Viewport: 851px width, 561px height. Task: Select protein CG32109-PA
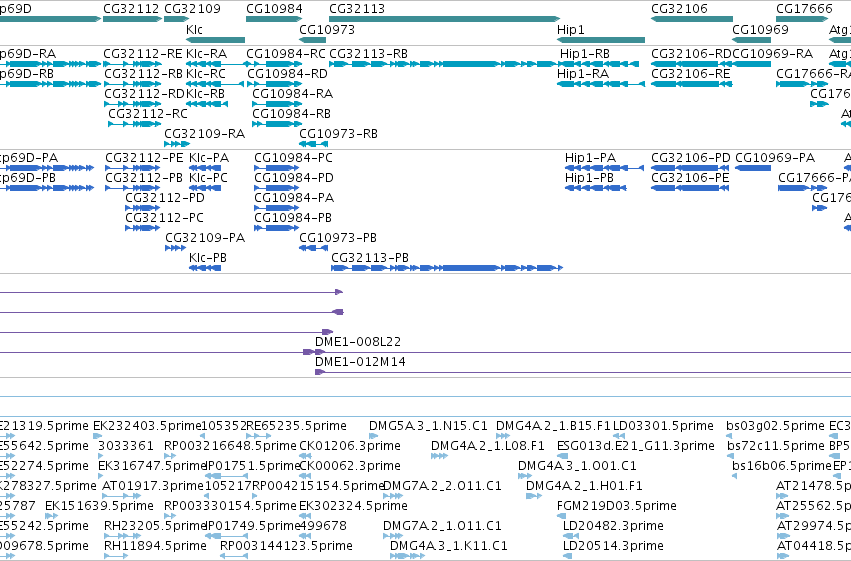pyautogui.click(x=175, y=248)
